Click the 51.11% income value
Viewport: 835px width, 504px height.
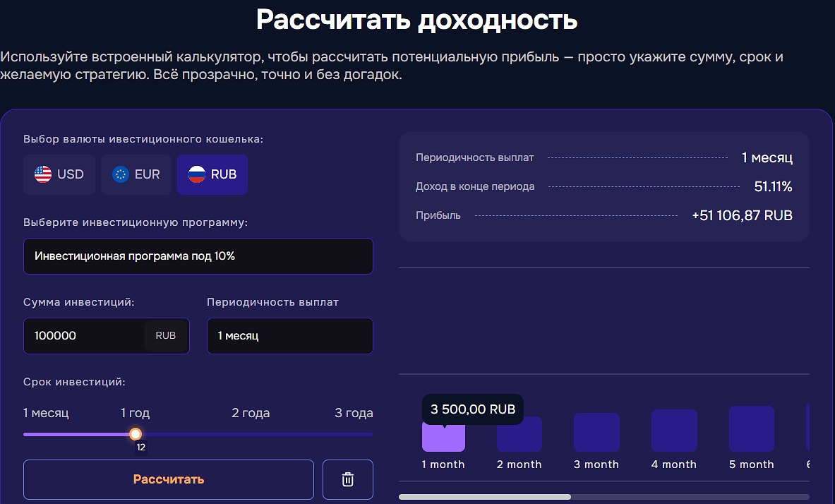[773, 186]
